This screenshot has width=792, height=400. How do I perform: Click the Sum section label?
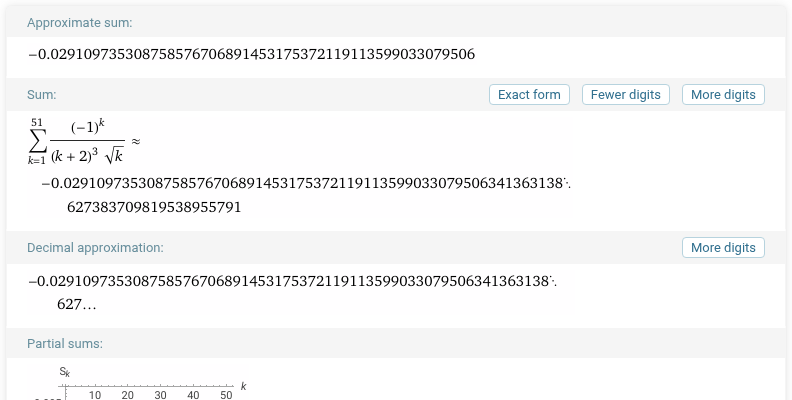point(41,94)
